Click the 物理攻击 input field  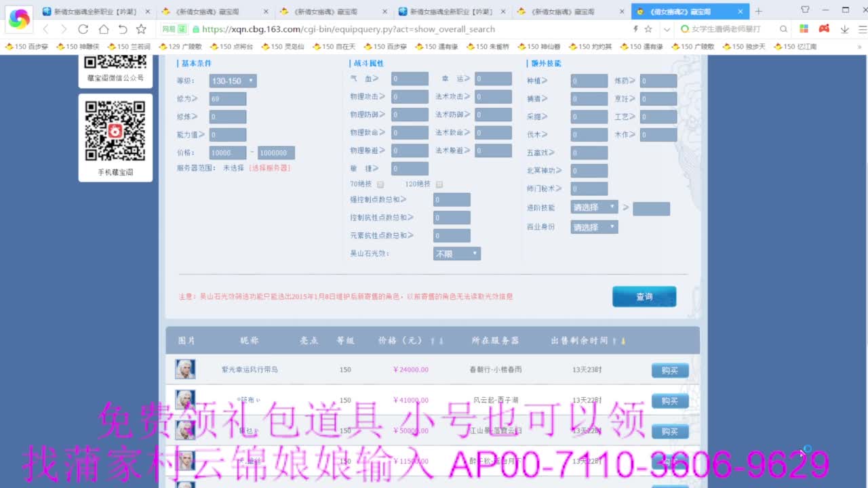click(x=410, y=96)
